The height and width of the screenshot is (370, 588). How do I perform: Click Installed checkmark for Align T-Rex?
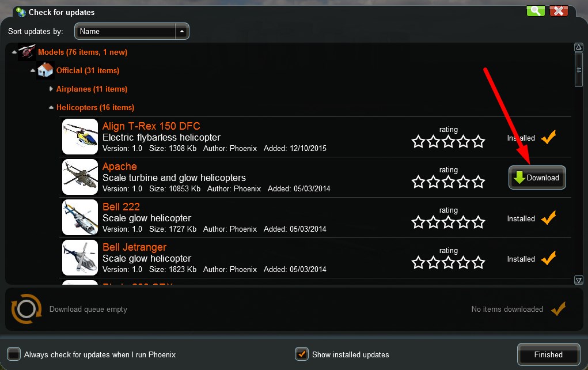pos(548,138)
